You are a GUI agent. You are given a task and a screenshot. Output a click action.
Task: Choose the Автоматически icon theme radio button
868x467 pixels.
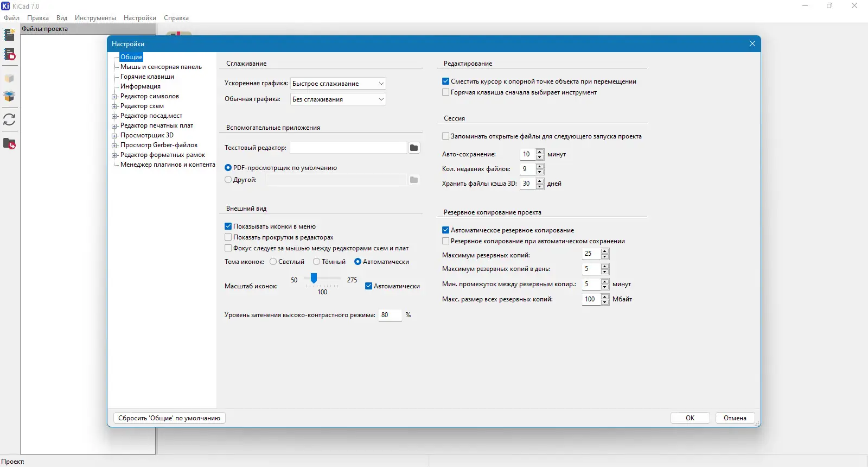click(358, 262)
